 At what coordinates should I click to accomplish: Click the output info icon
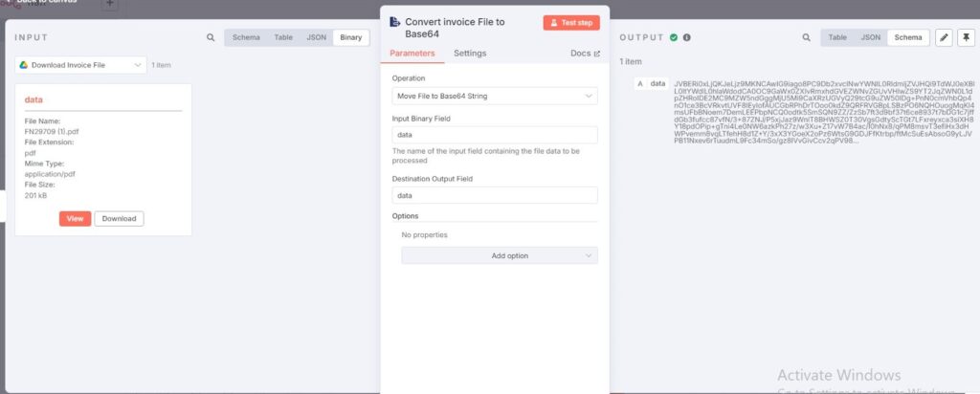686,37
